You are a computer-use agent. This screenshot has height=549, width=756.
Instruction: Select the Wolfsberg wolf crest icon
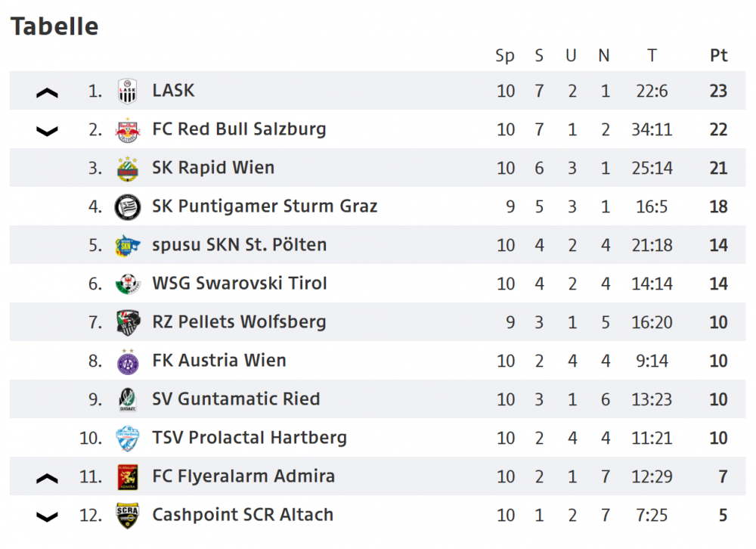click(x=129, y=323)
